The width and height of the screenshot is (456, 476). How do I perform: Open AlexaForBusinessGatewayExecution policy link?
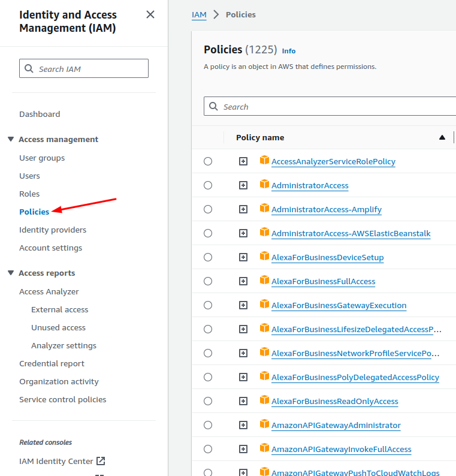pos(339,305)
